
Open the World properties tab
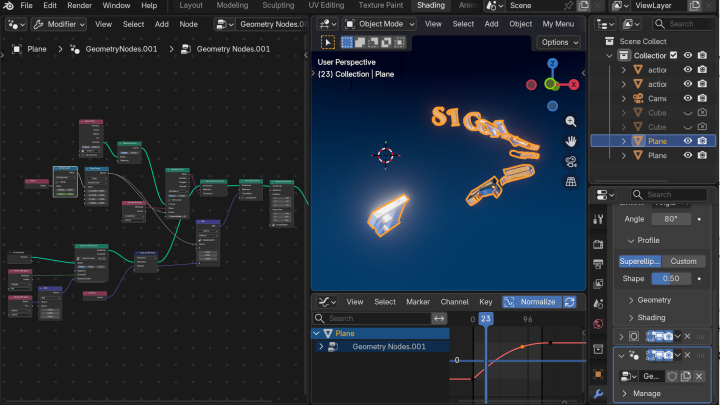[598, 324]
